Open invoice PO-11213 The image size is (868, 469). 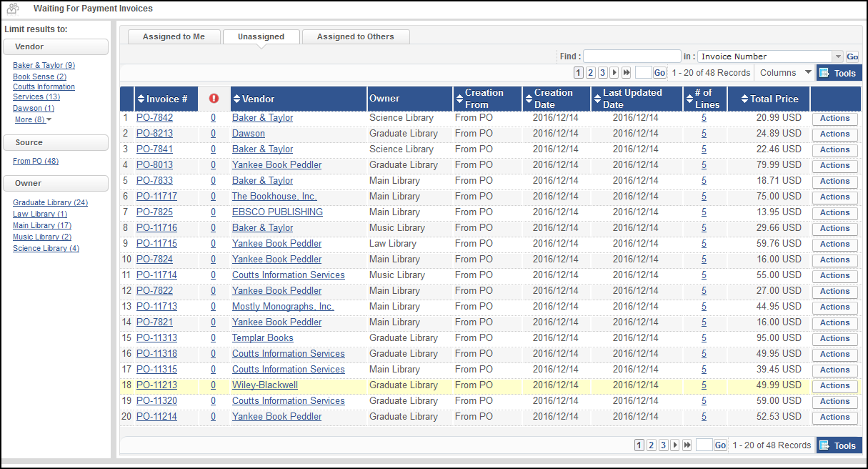tap(156, 385)
